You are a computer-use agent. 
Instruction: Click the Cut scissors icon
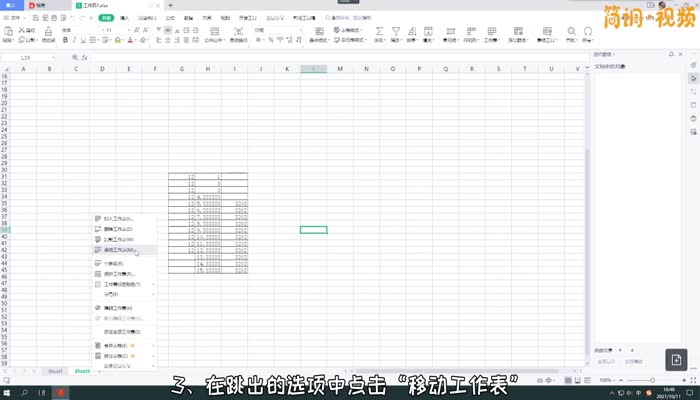21,30
